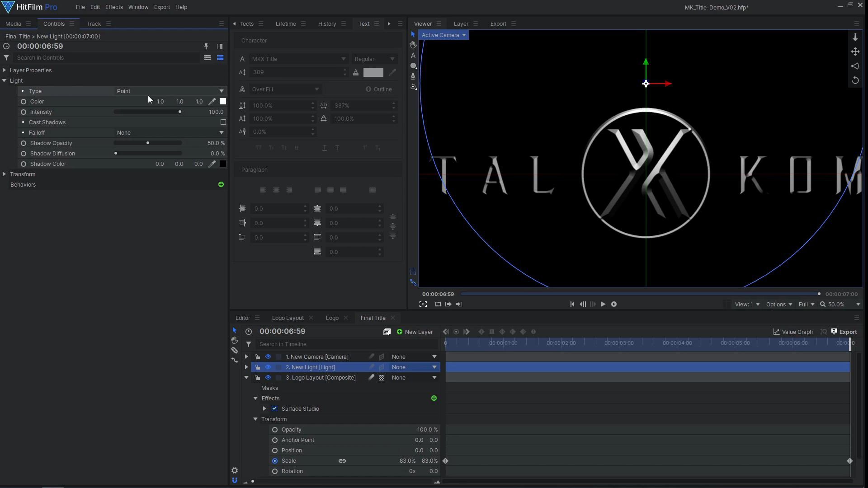
Task: Adjust the Intensity slider
Action: click(x=148, y=112)
